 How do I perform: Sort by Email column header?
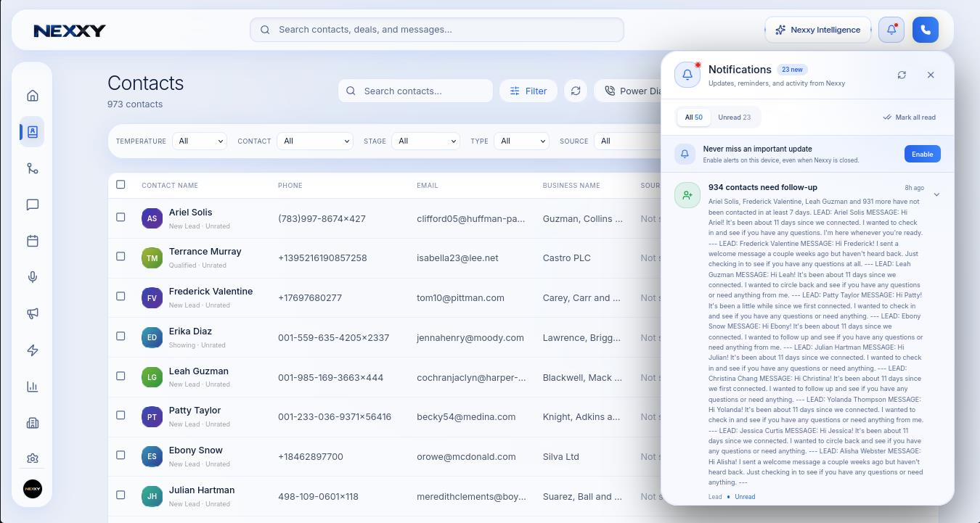[428, 185]
